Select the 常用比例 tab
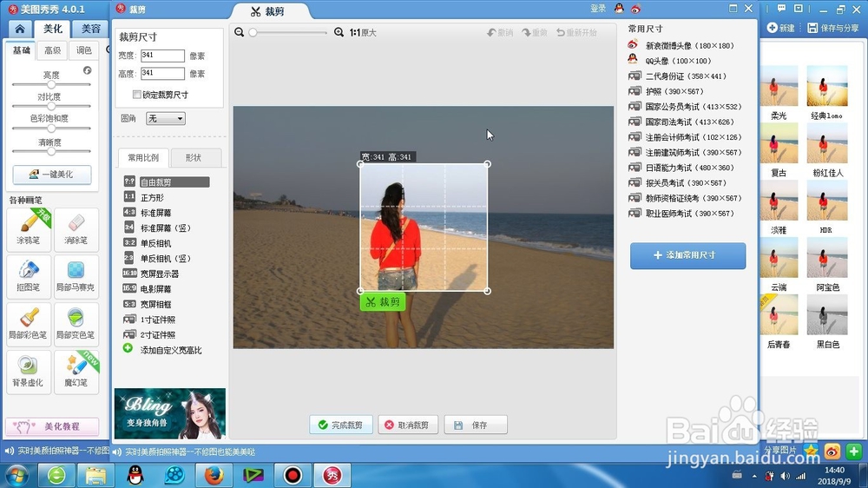868x488 pixels. [143, 158]
